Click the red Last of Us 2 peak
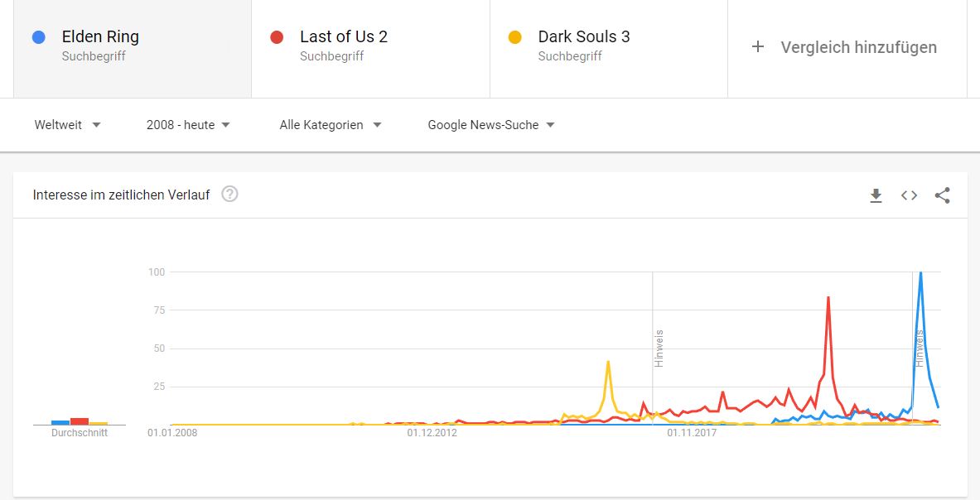This screenshot has height=500, width=980. 828,297
